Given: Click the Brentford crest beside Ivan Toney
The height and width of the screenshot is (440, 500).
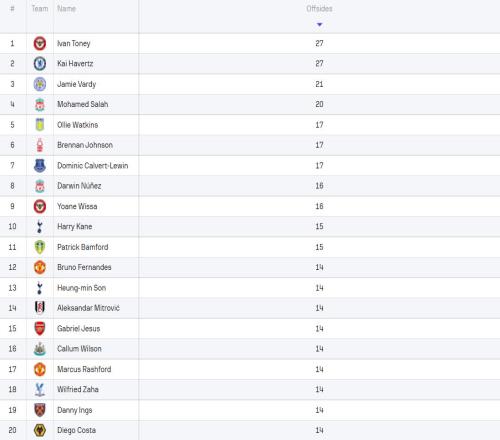Looking at the screenshot, I should tap(40, 43).
